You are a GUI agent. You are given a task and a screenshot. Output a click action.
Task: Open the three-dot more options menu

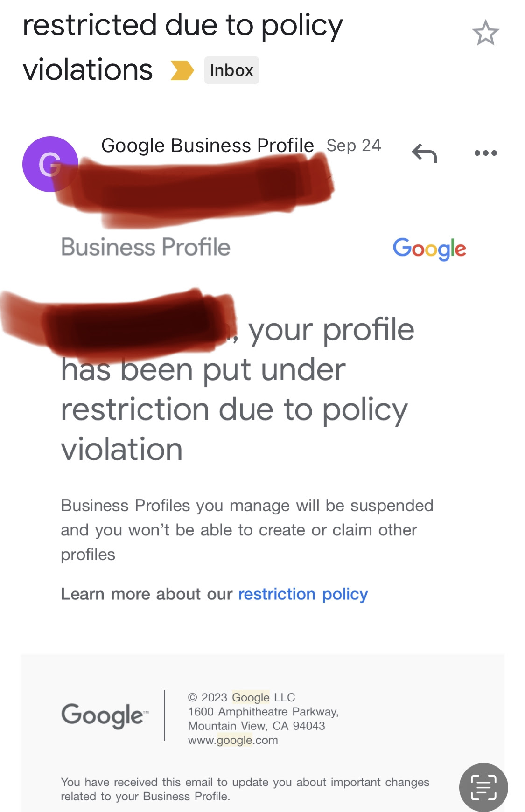pos(485,153)
